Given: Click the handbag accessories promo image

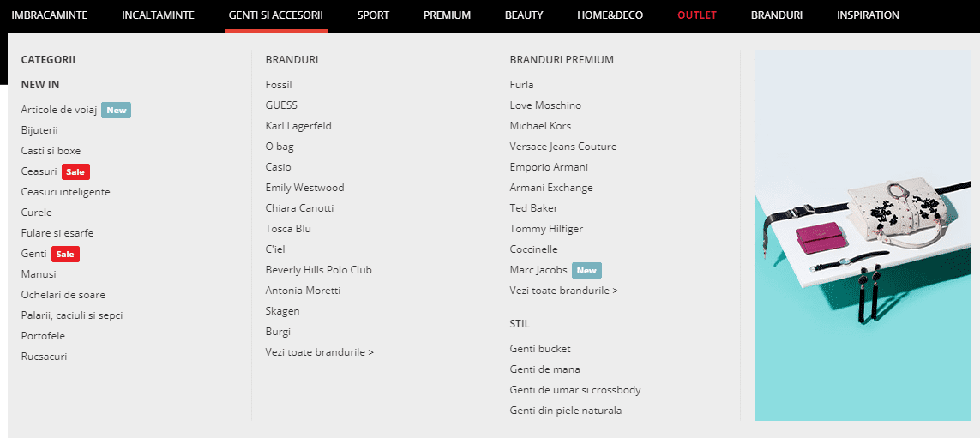Looking at the screenshot, I should [x=862, y=236].
